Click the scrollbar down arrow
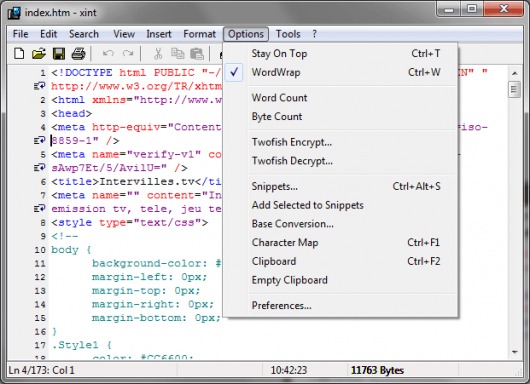Viewport: 530px width, 384px height. tap(514, 352)
